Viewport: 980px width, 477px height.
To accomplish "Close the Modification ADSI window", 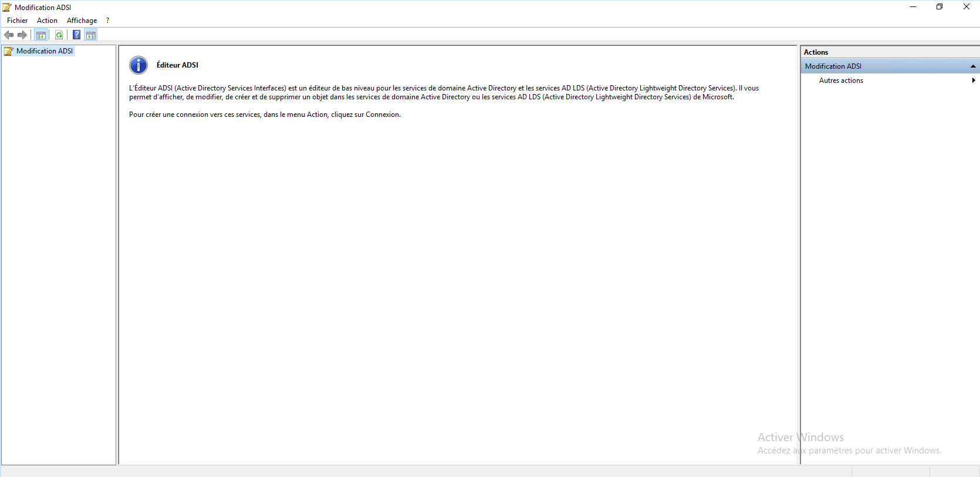I will 967,7.
